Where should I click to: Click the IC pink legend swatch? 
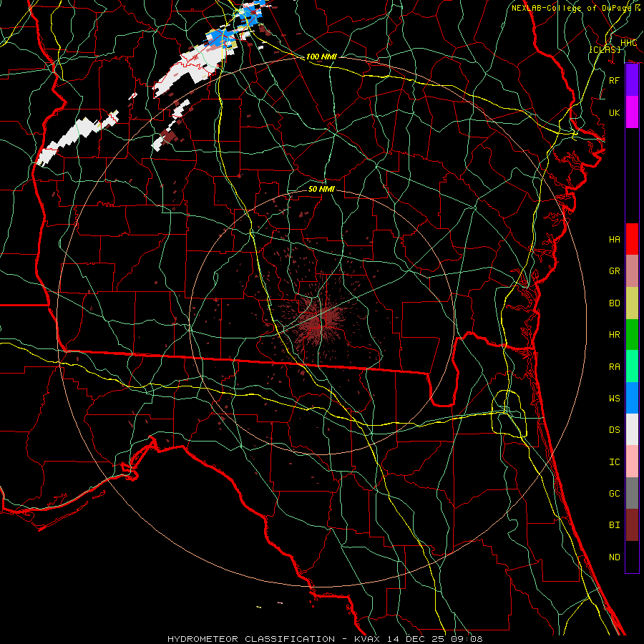click(x=632, y=462)
